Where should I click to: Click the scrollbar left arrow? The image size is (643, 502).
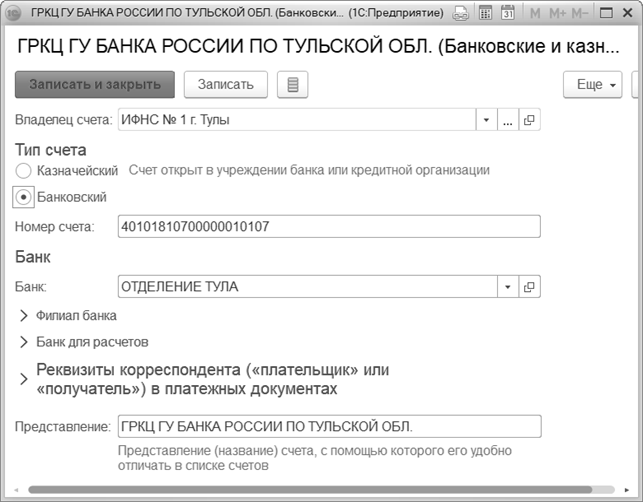16,490
